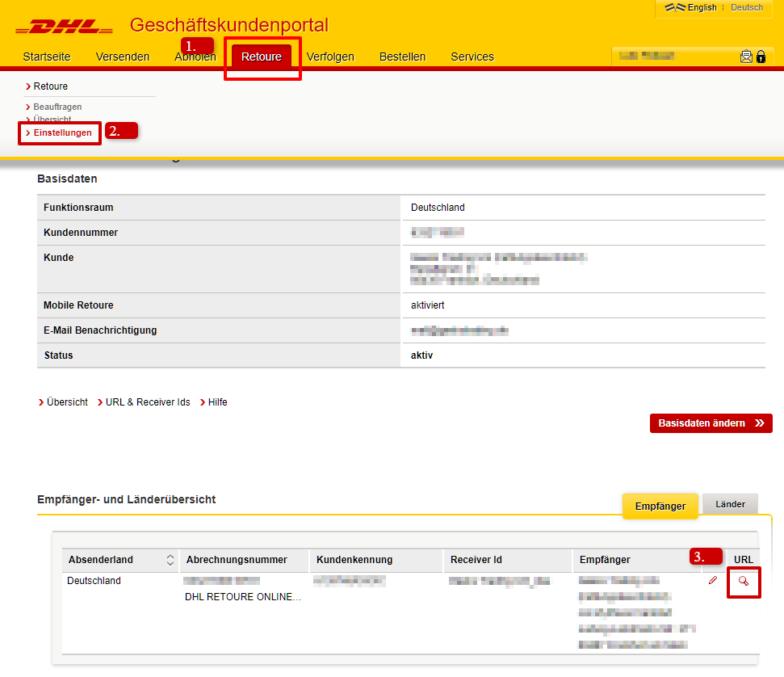Select the Retoure menu tab
This screenshot has height=677, width=784.
tap(262, 57)
